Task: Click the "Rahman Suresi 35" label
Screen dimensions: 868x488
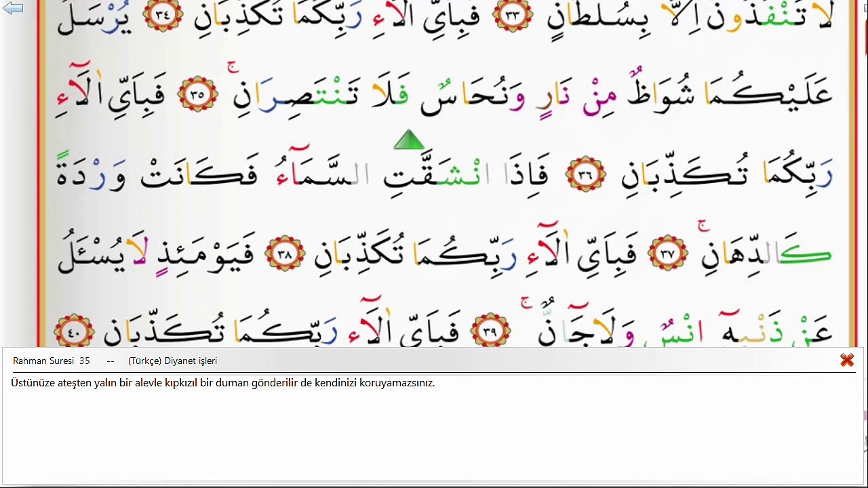Action: click(52, 361)
